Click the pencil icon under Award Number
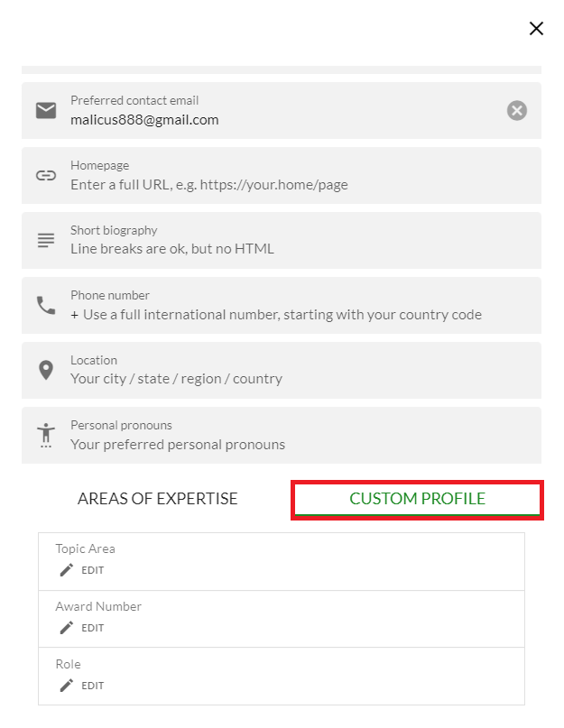 pyautogui.click(x=66, y=628)
